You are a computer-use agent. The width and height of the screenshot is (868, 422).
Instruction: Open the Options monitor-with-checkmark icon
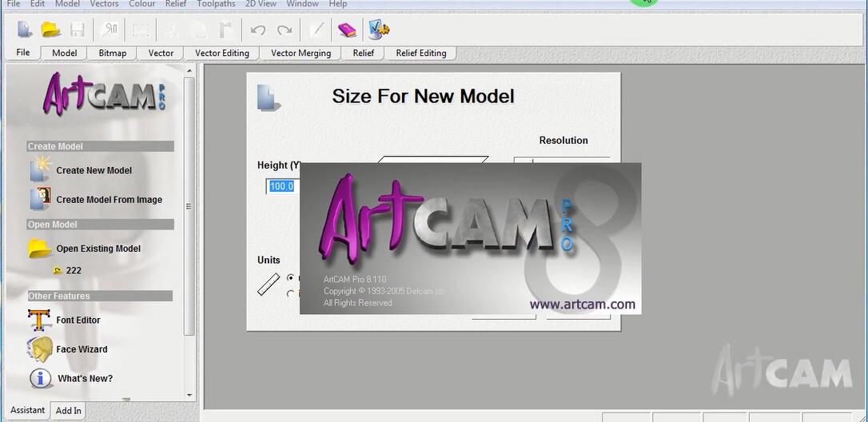click(x=379, y=30)
